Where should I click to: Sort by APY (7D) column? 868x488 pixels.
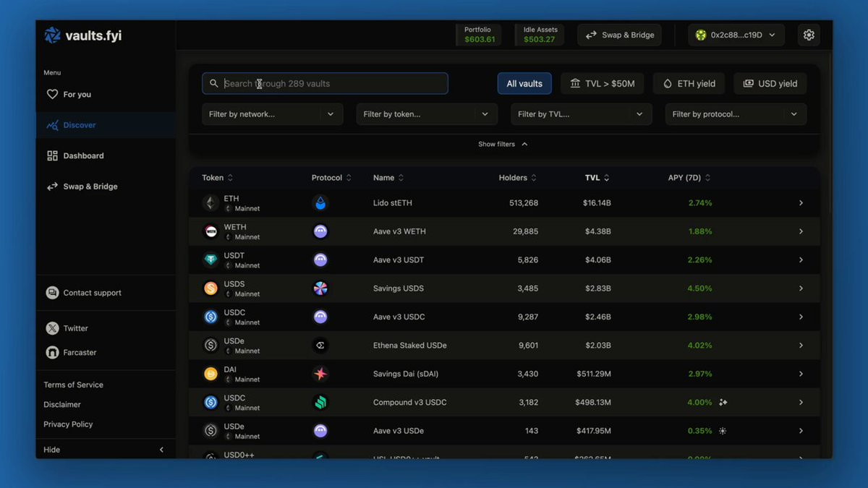[689, 178]
